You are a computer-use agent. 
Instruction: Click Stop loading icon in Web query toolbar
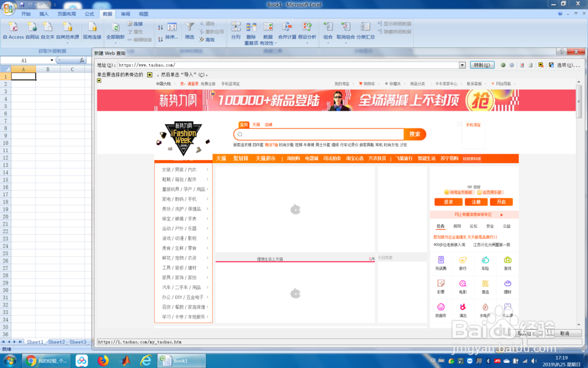522,65
